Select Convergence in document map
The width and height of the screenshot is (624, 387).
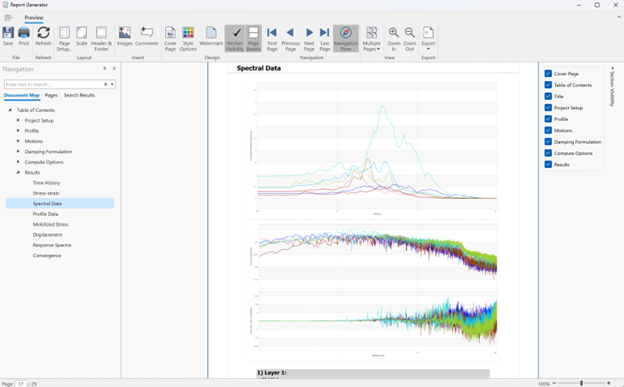tap(47, 255)
